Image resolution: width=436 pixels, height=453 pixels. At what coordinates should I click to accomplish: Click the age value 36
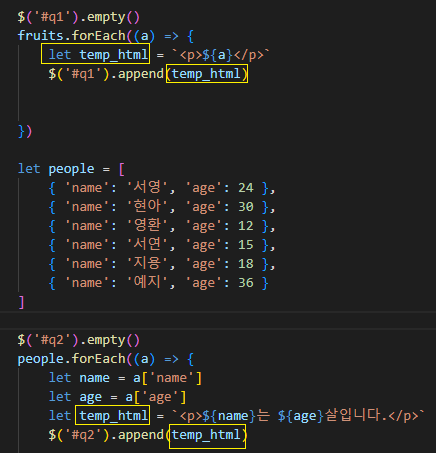[246, 283]
